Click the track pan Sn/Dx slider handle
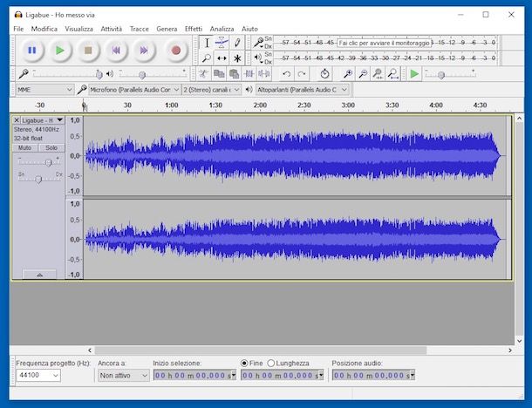This screenshot has width=532, height=408. (38, 179)
